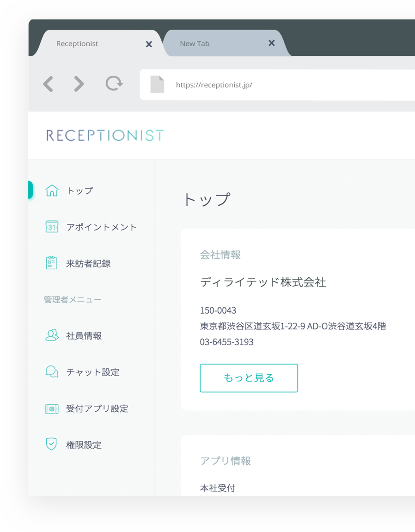Click the RECEPTIONIST logo
The height and width of the screenshot is (532, 415).
point(105,136)
